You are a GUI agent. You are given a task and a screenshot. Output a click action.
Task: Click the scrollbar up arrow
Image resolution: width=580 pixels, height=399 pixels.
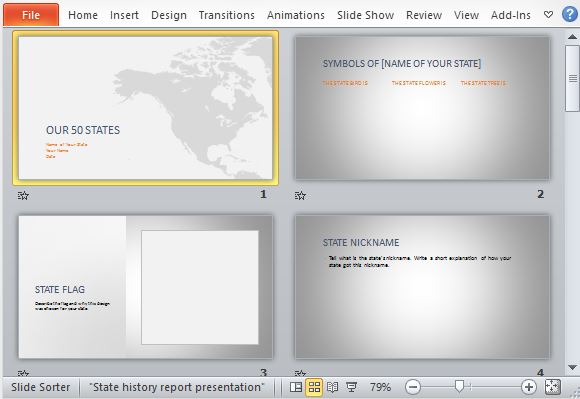tap(572, 36)
